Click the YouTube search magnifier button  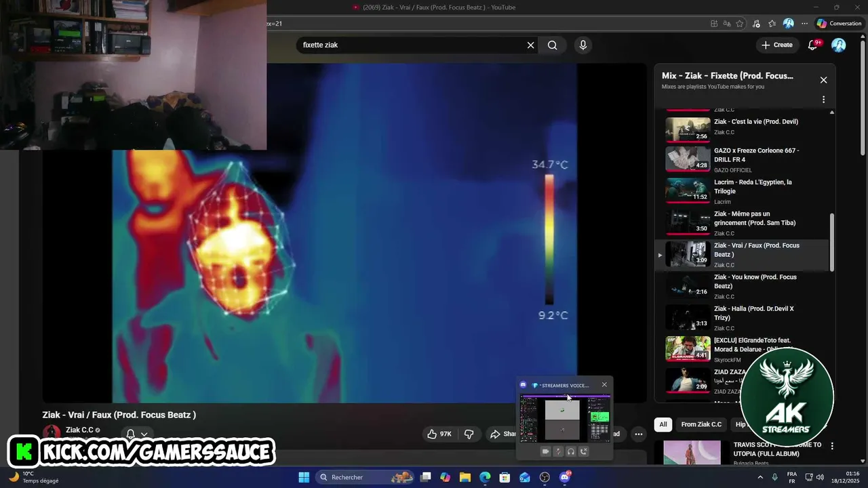coord(553,45)
